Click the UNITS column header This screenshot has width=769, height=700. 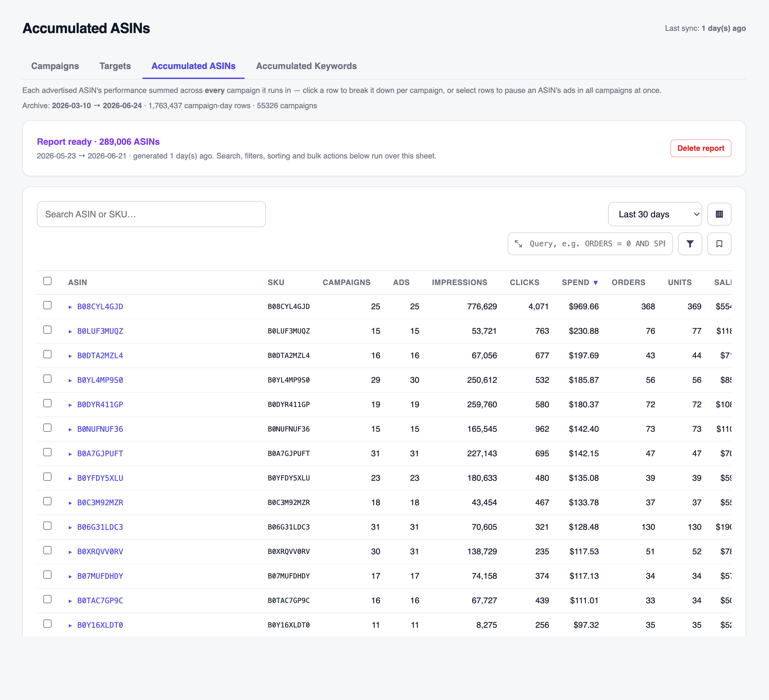coord(679,283)
